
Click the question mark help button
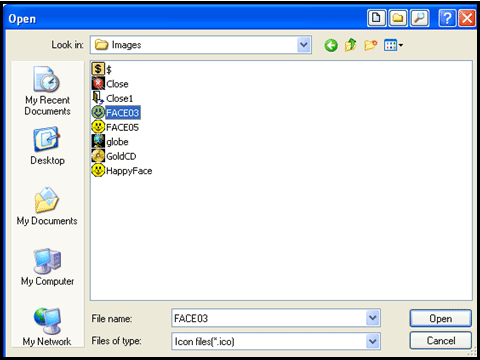tap(447, 18)
